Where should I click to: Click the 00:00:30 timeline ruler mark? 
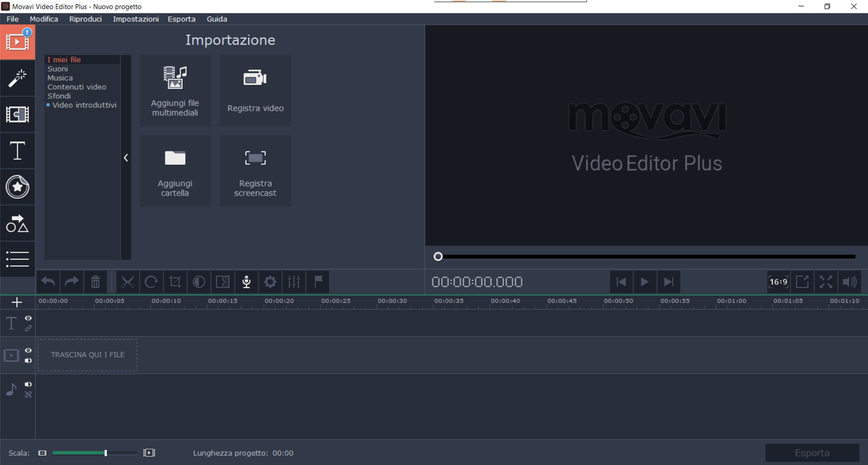pos(392,301)
